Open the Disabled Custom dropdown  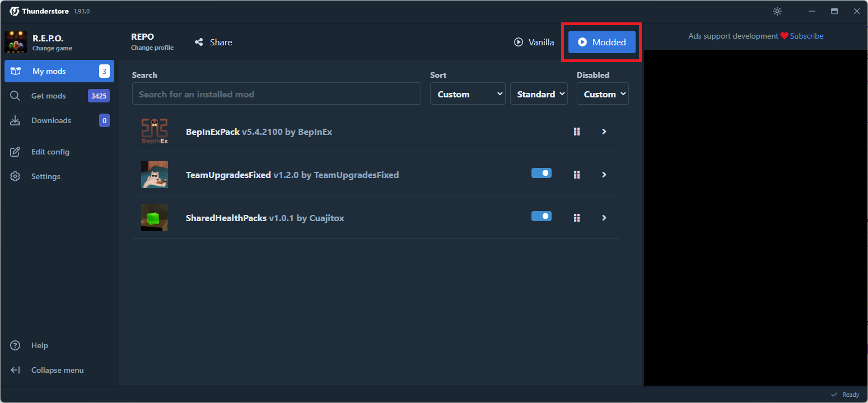coord(603,94)
